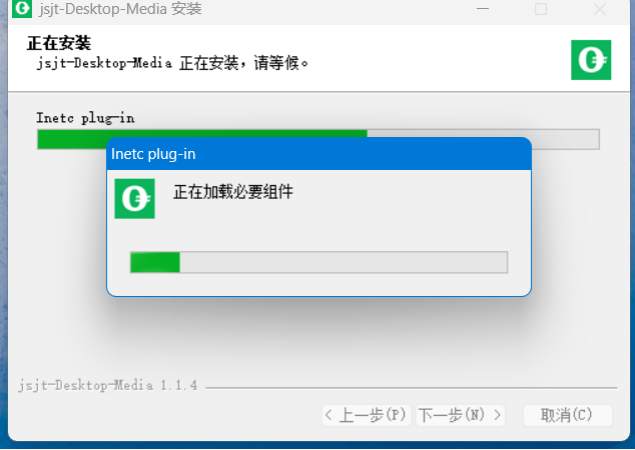Click the 正在安装 heading
This screenshot has width=635, height=450.
(59, 43)
